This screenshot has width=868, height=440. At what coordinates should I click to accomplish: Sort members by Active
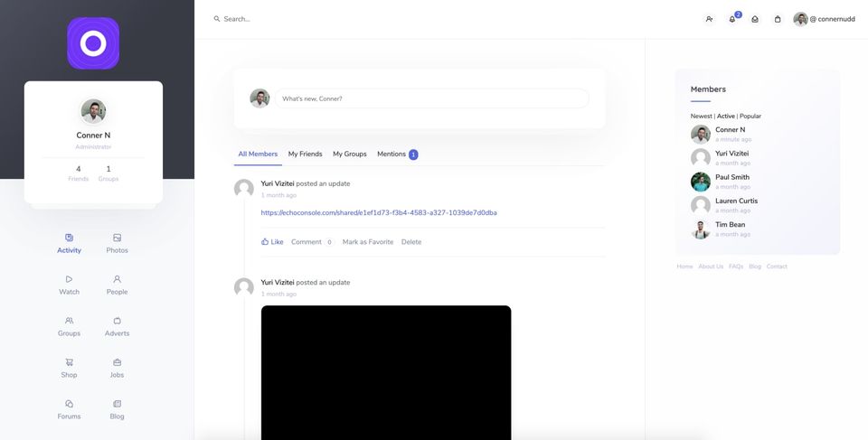(x=726, y=117)
